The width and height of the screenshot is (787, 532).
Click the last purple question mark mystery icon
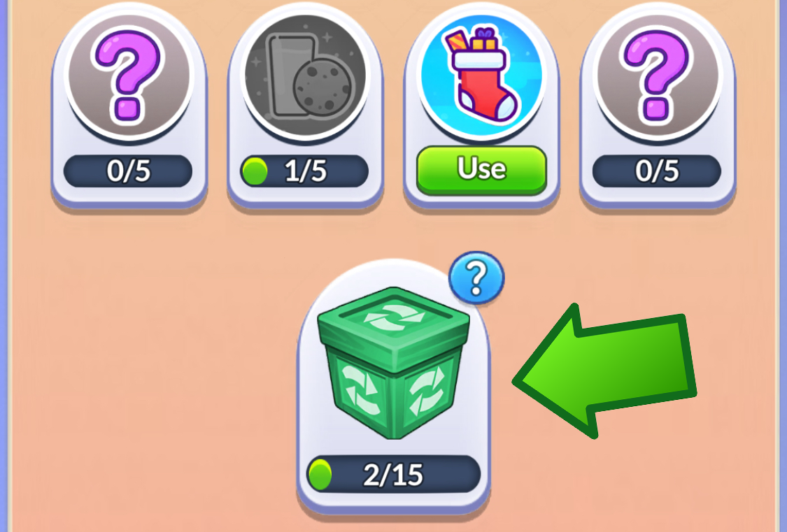(658, 76)
